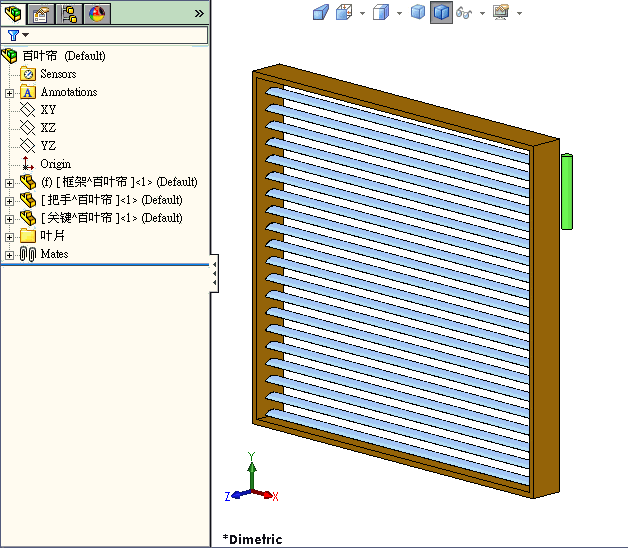
Task: Select the 把手^百叶帘 component
Action: pyautogui.click(x=112, y=200)
